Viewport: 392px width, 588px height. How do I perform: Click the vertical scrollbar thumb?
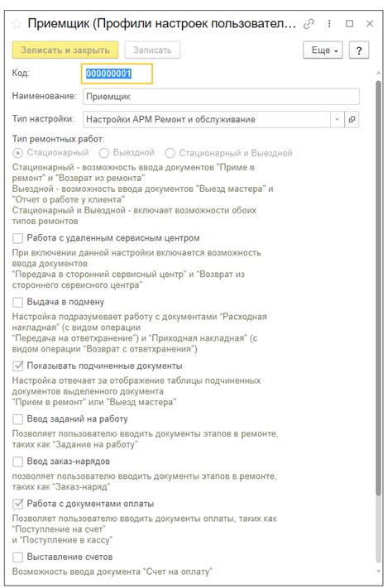(x=379, y=287)
